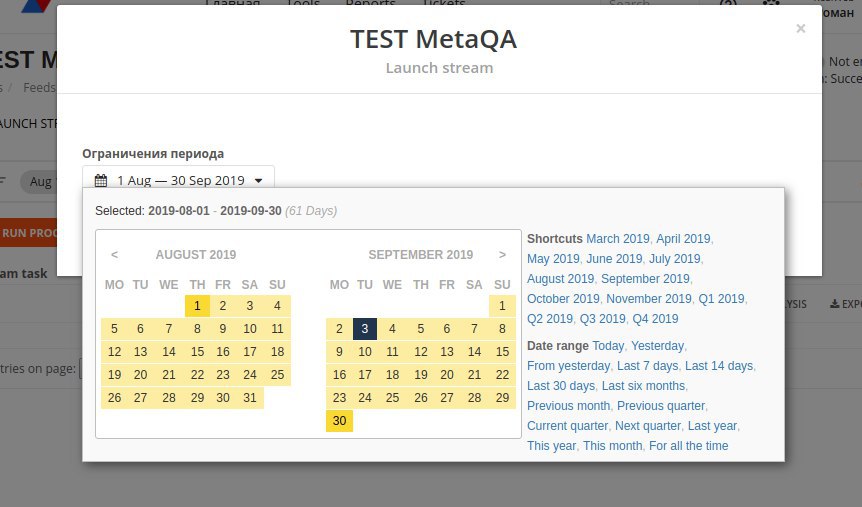This screenshot has height=507, width=862.
Task: Choose the July 2019 shortcut
Action: pyautogui.click(x=675, y=258)
